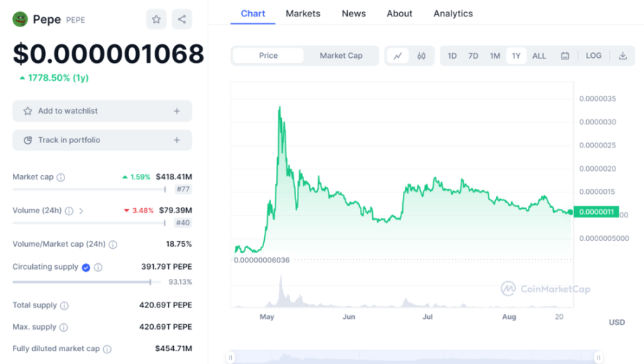Open the Max. supply info icon
The image size is (644, 364).
click(x=64, y=328)
